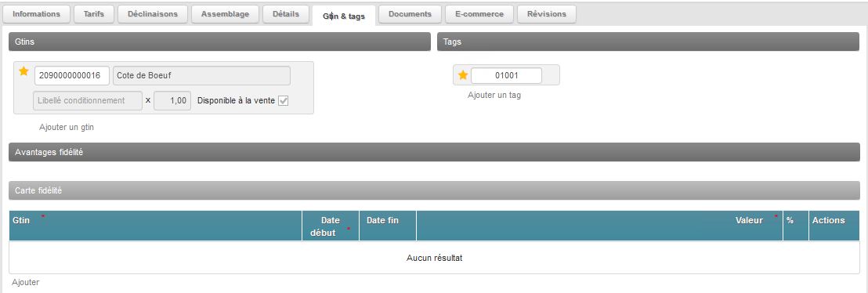
Task: Toggle the Avantages fidélité section header
Action: pos(434,152)
